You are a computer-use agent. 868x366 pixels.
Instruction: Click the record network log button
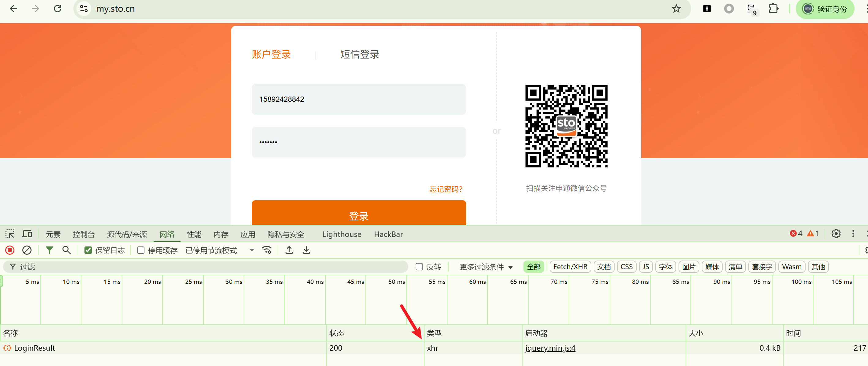(10, 250)
